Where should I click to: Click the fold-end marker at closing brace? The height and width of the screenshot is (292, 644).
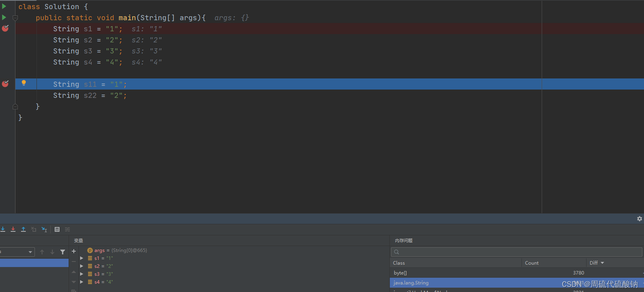[x=15, y=107]
